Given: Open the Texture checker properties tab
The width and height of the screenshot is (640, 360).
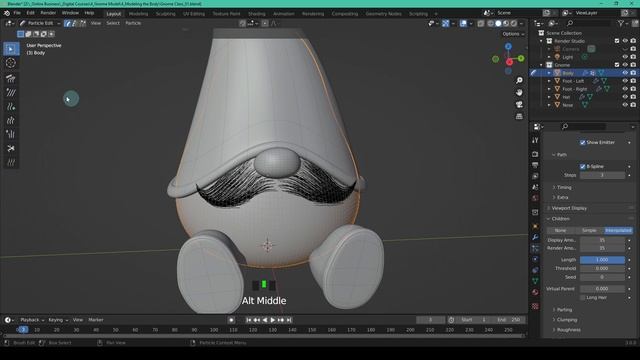Looking at the screenshot, I should click(x=535, y=306).
